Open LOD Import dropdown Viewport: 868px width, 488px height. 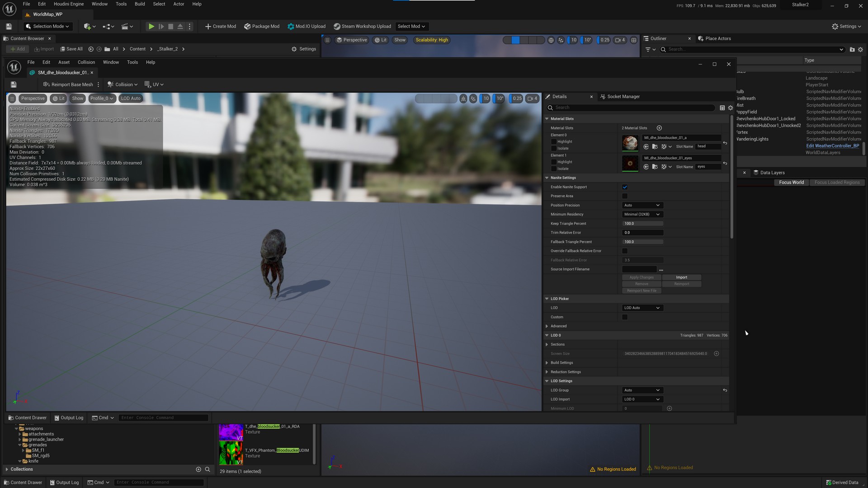[x=642, y=399]
